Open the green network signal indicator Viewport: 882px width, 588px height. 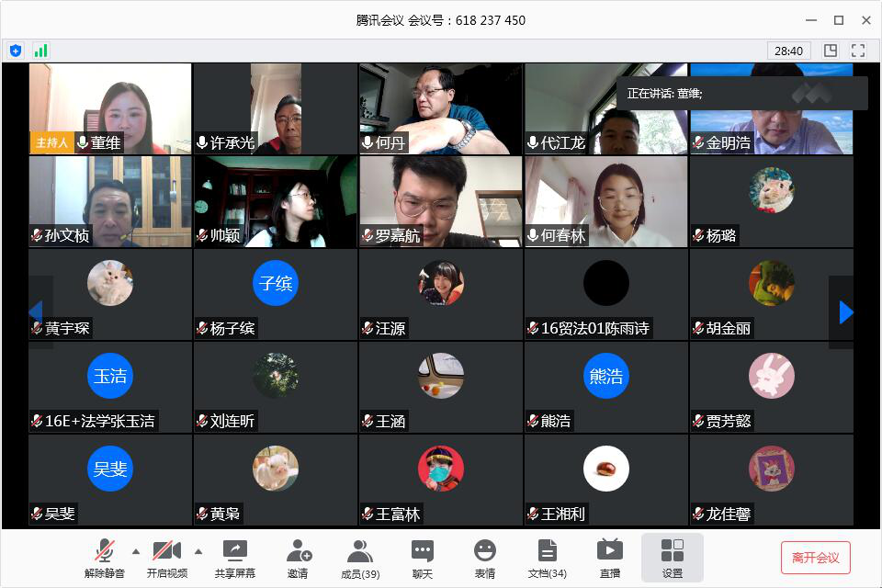pyautogui.click(x=40, y=51)
